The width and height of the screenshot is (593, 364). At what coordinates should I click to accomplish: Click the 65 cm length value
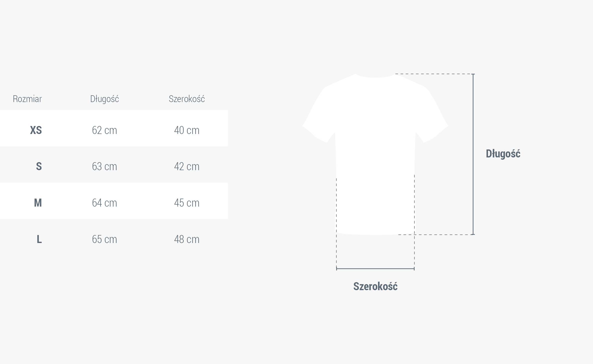[104, 239]
